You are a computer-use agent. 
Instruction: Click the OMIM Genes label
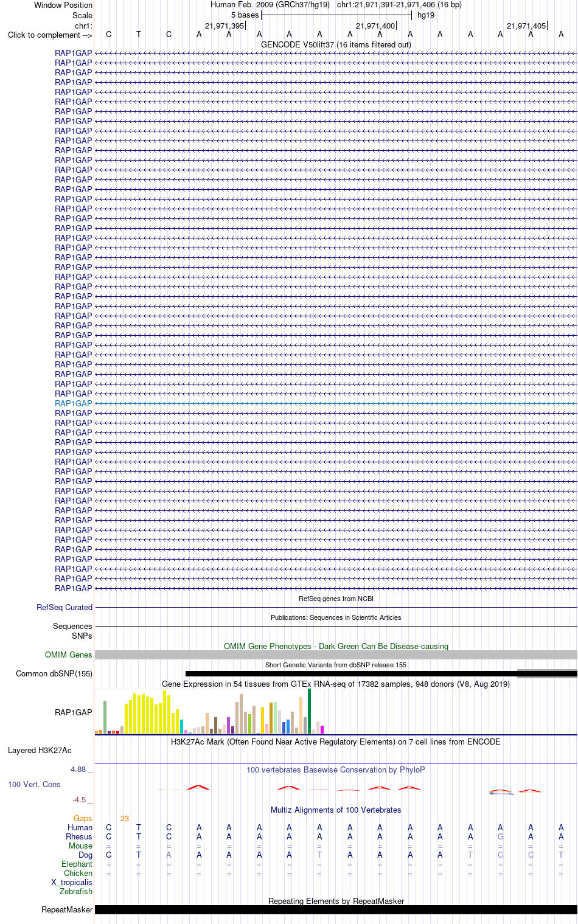69,655
